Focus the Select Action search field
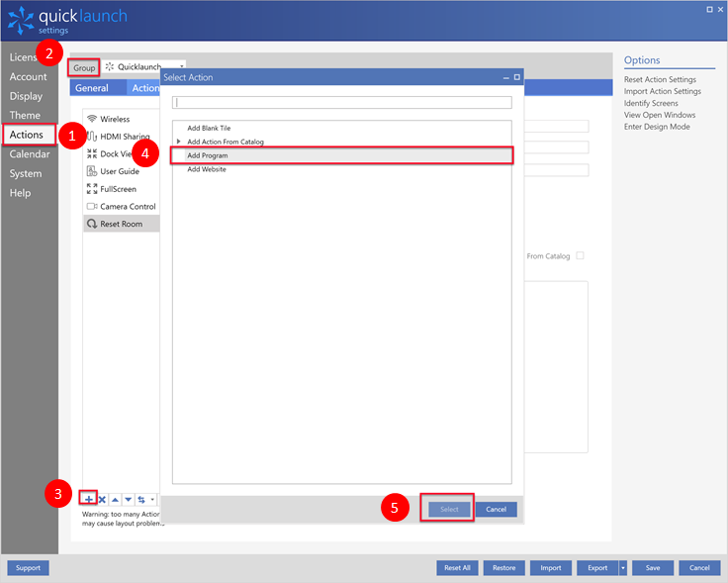 pyautogui.click(x=341, y=102)
